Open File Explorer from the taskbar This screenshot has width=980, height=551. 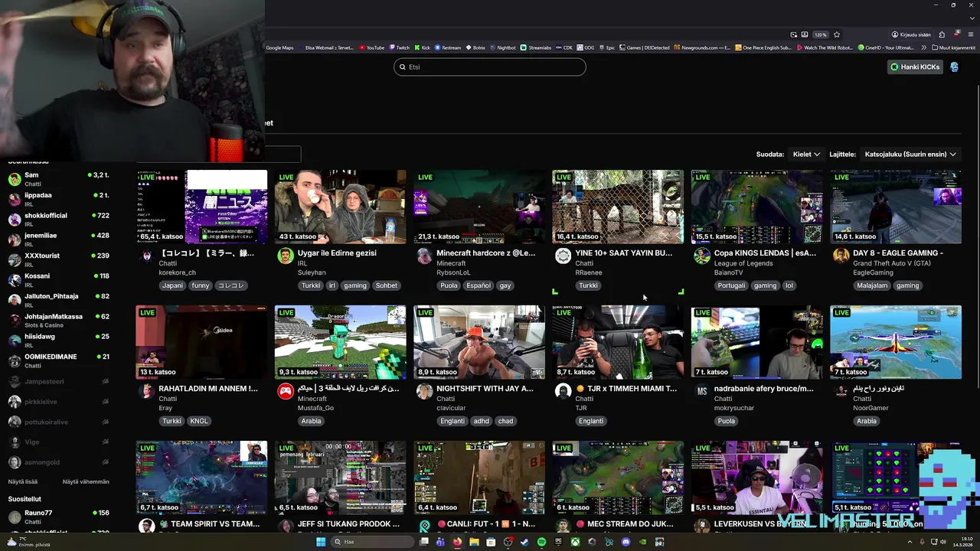coord(474,542)
